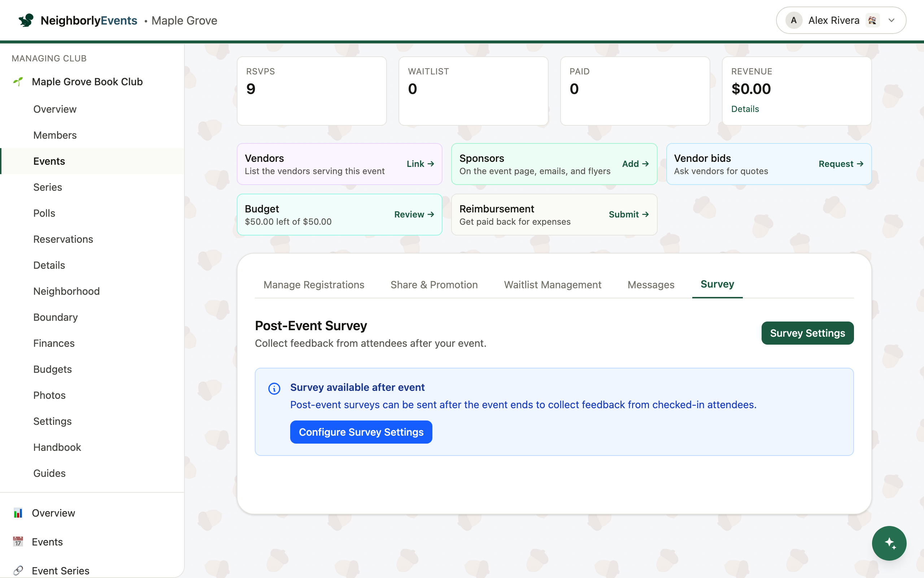
Task: Select the Waitlist Management tab
Action: pyautogui.click(x=553, y=285)
